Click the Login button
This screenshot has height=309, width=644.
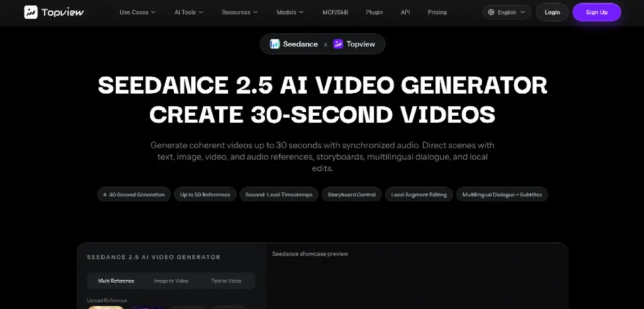pos(552,13)
